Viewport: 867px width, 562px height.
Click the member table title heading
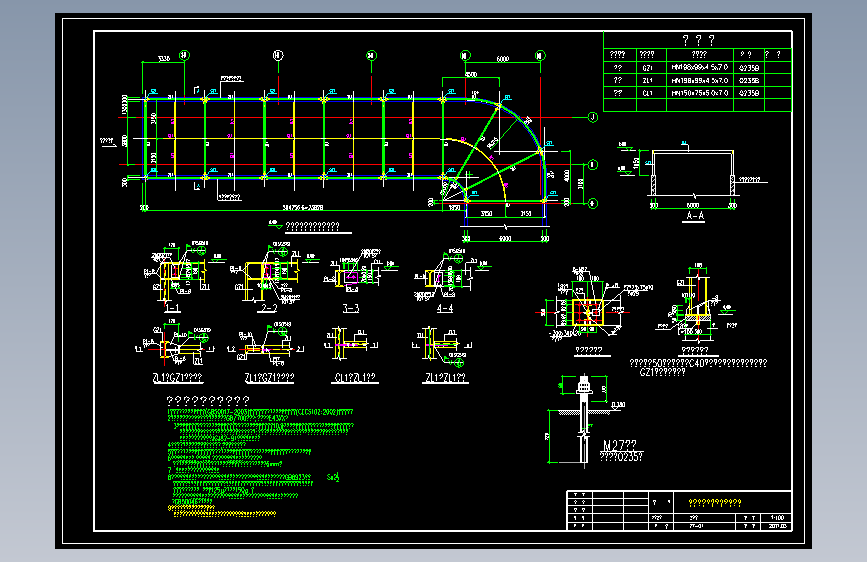pos(698,40)
